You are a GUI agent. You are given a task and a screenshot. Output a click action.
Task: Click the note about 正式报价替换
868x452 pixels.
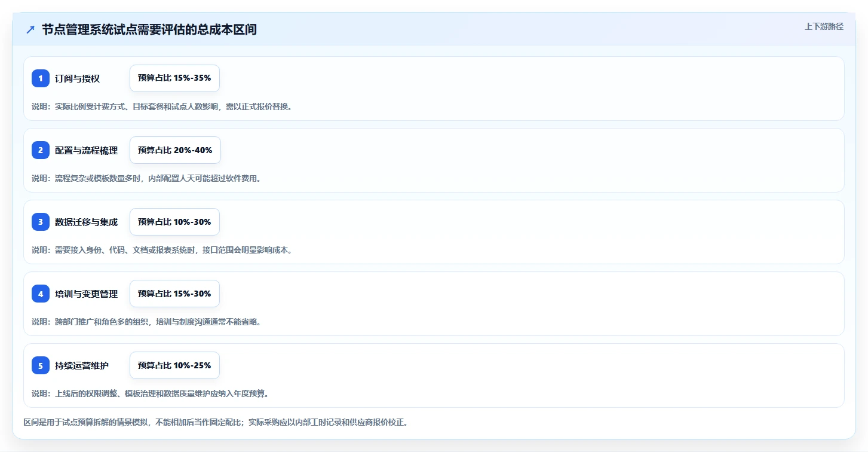coord(162,106)
